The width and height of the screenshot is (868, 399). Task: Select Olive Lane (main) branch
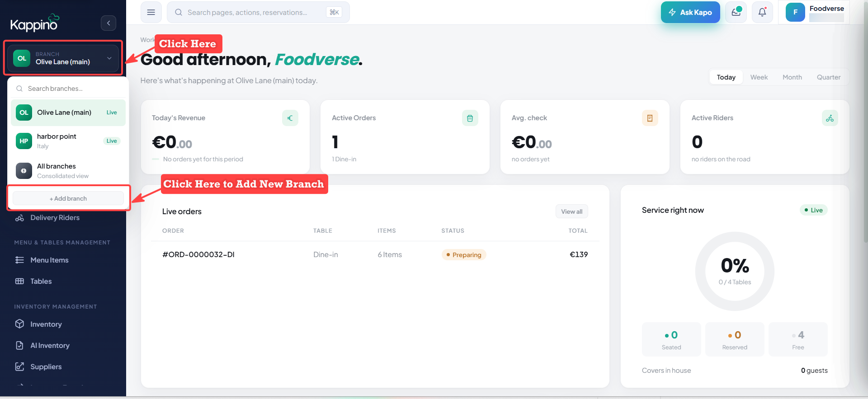click(68, 113)
